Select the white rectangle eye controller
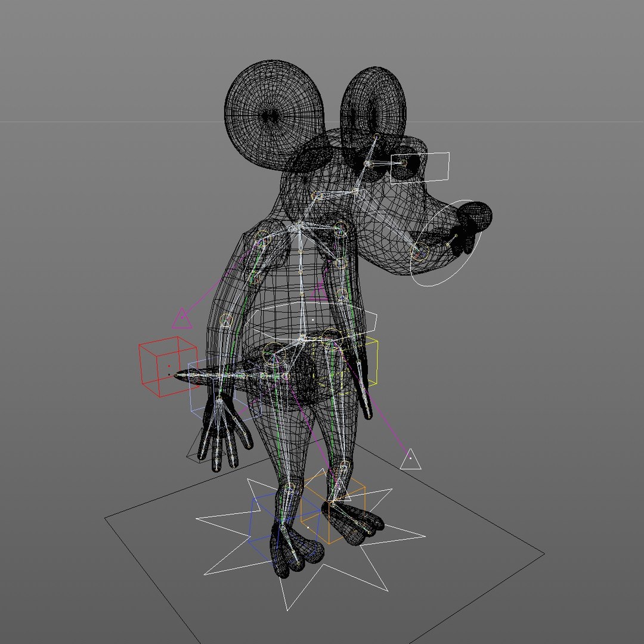The width and height of the screenshot is (644, 644). [x=420, y=168]
